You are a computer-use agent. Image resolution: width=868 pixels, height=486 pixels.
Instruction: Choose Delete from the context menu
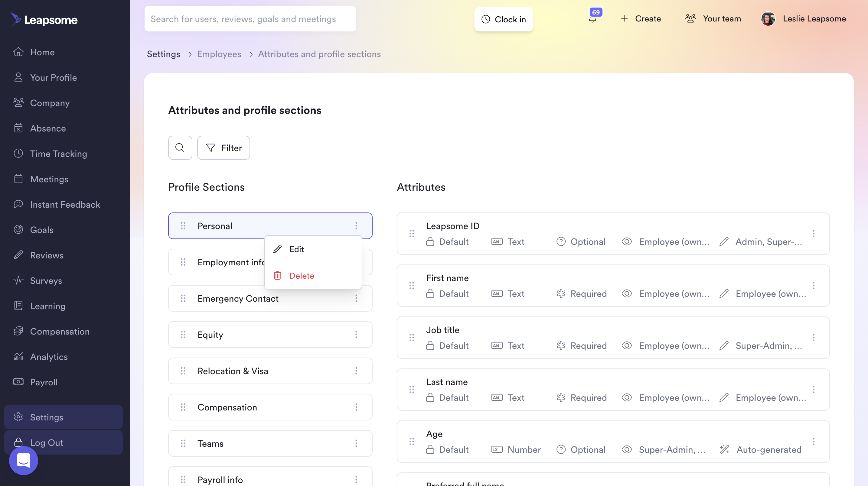point(313,276)
